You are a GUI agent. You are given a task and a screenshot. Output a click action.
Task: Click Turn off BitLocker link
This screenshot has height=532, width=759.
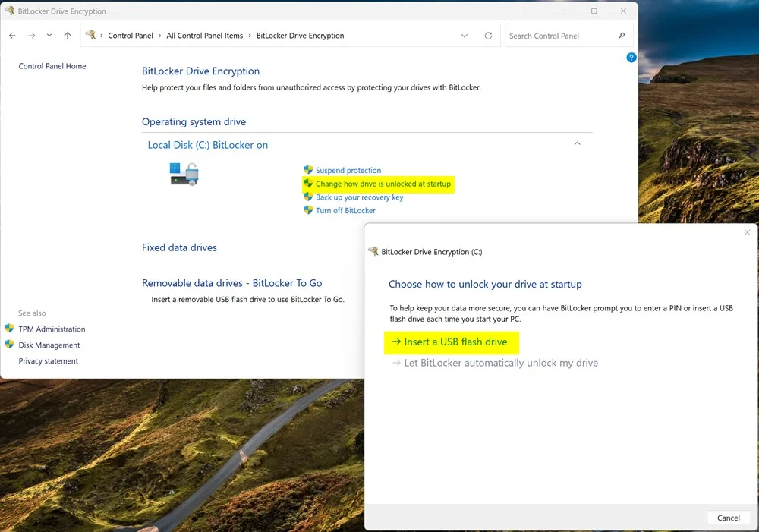[345, 210]
